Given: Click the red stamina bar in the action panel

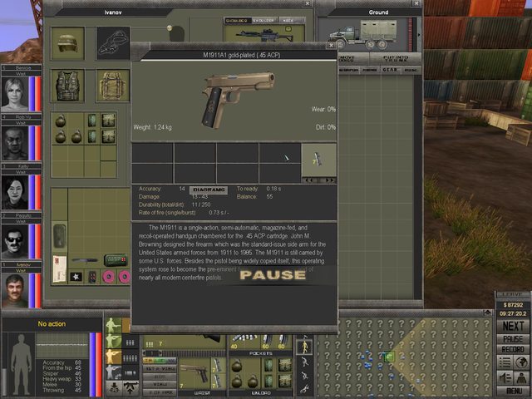Looking at the screenshot, I should point(98,364).
